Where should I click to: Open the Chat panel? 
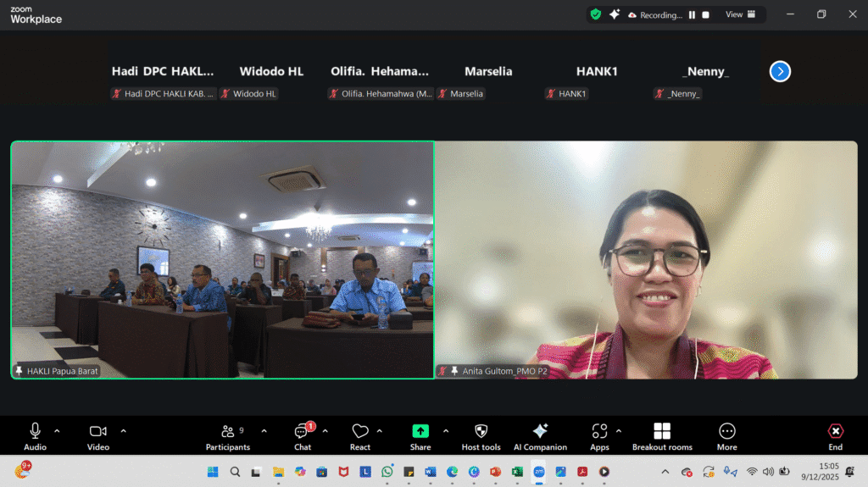303,436
